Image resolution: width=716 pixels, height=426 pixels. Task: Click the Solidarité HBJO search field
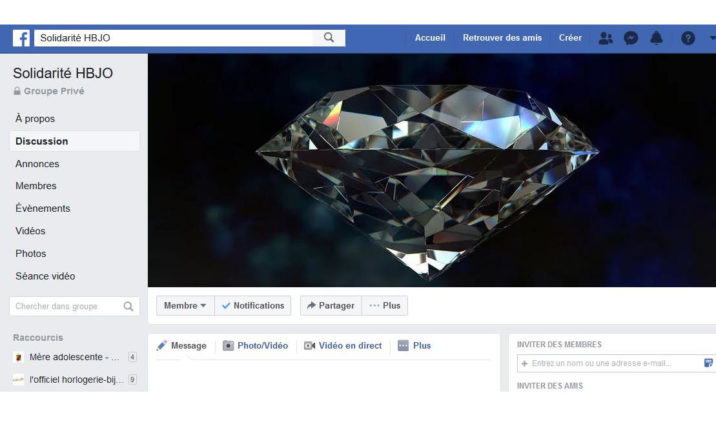coord(174,38)
